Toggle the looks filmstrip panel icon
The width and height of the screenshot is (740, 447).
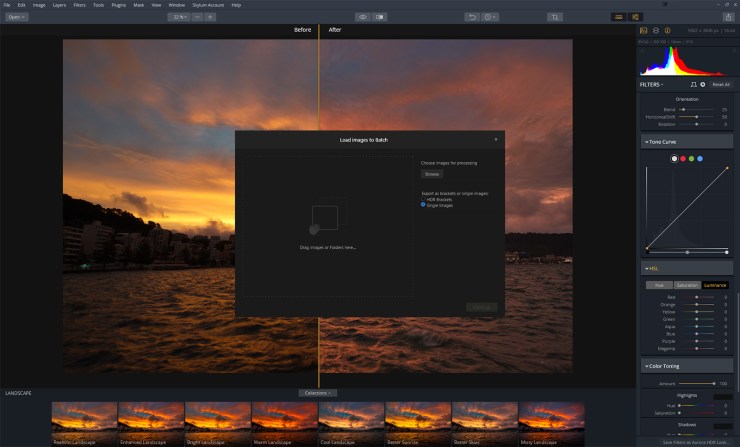pyautogui.click(x=618, y=17)
